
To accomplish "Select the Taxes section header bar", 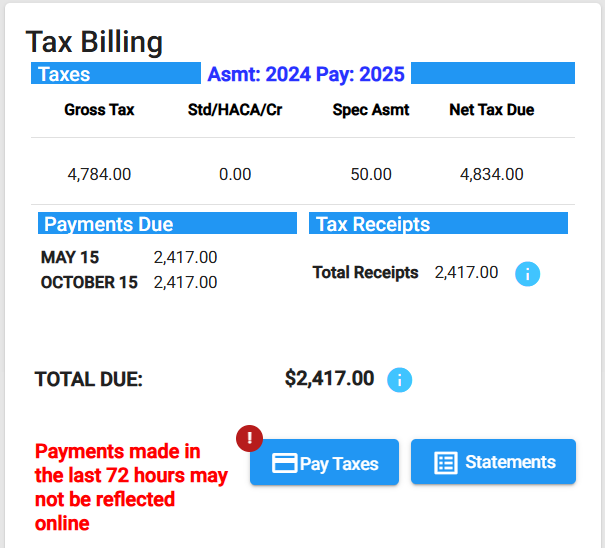I will pos(115,74).
